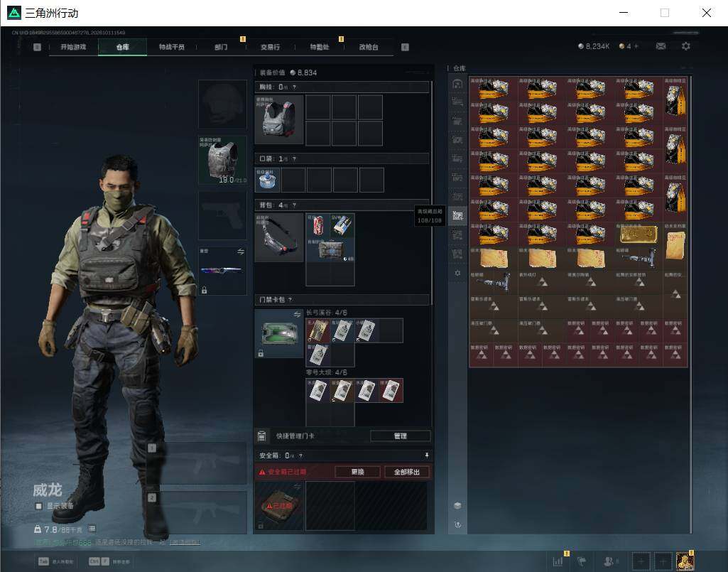Image resolution: width=728 pixels, height=572 pixels.
Task: Select the gold bar item in warehouse
Action: pyautogui.click(x=639, y=234)
